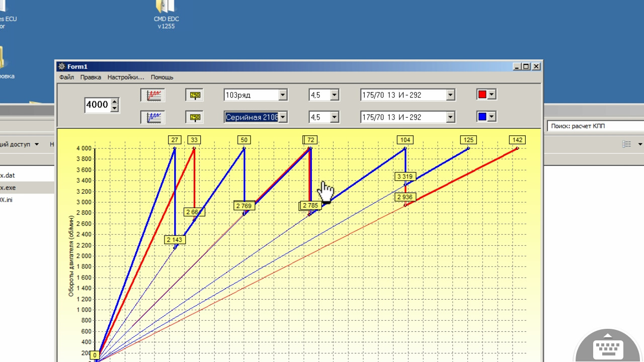Open the Помощь menu
This screenshot has width=644, height=362.
[162, 77]
